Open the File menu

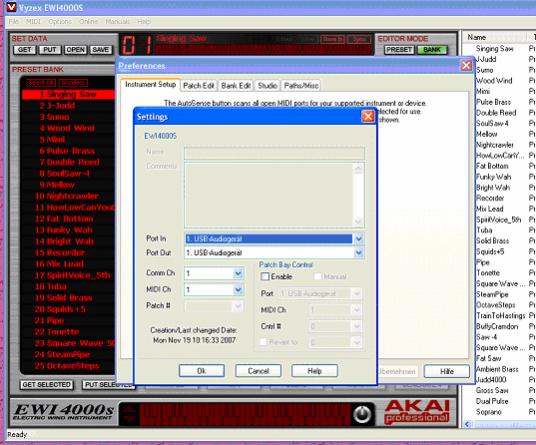[14, 22]
